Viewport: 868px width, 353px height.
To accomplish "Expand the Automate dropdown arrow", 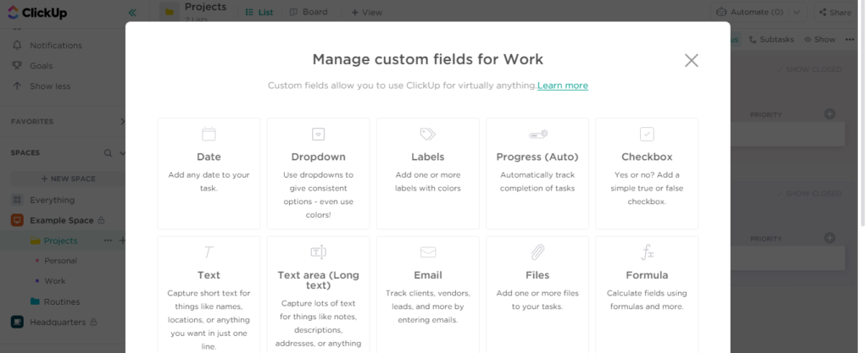I will coord(797,12).
